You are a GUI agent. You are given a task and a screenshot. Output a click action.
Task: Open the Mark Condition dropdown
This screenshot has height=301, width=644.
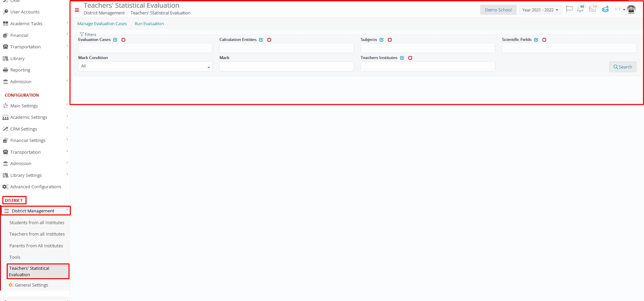pos(145,66)
